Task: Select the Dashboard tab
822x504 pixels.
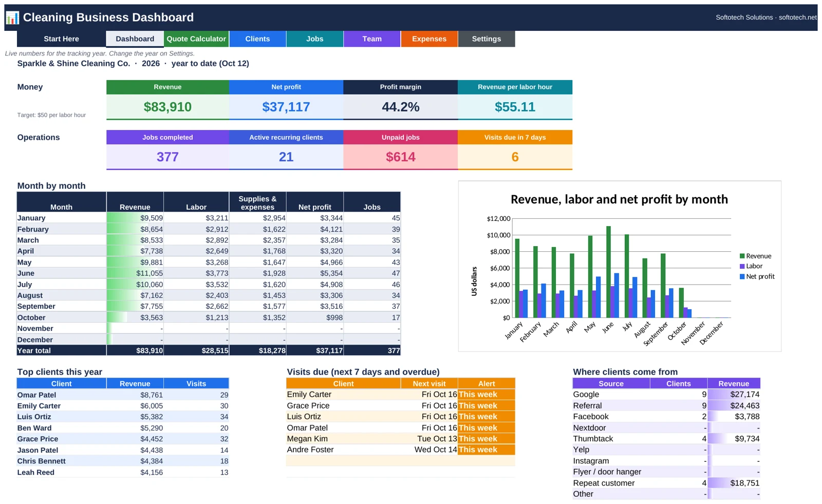Action: [x=135, y=39]
